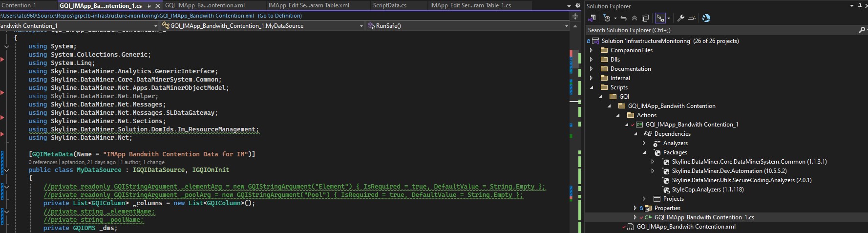Screen dimensions: 868x233
Task: Collapse the GQI folder
Action: coord(600,97)
